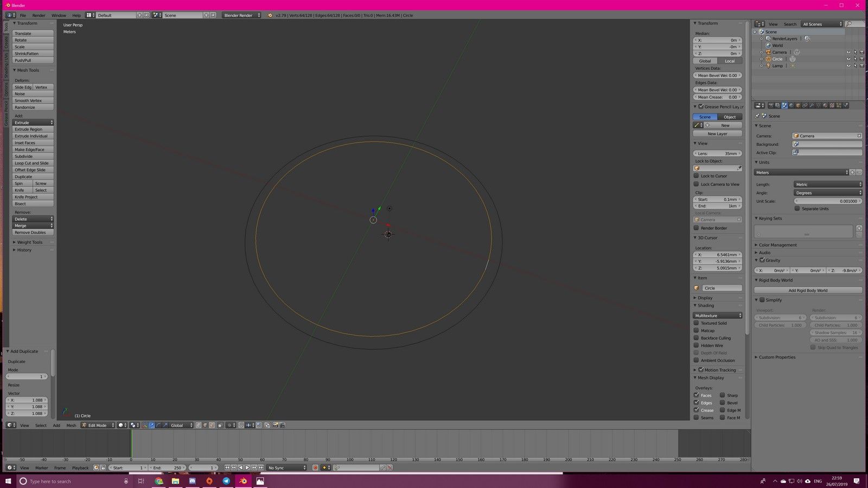Switch to vertex select mode
Screen dimensions: 868x488
click(198, 425)
